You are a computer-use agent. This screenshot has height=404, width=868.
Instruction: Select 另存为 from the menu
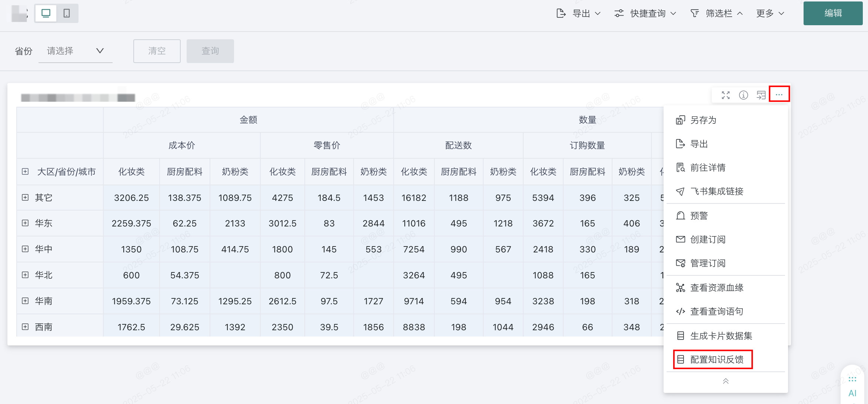point(726,120)
